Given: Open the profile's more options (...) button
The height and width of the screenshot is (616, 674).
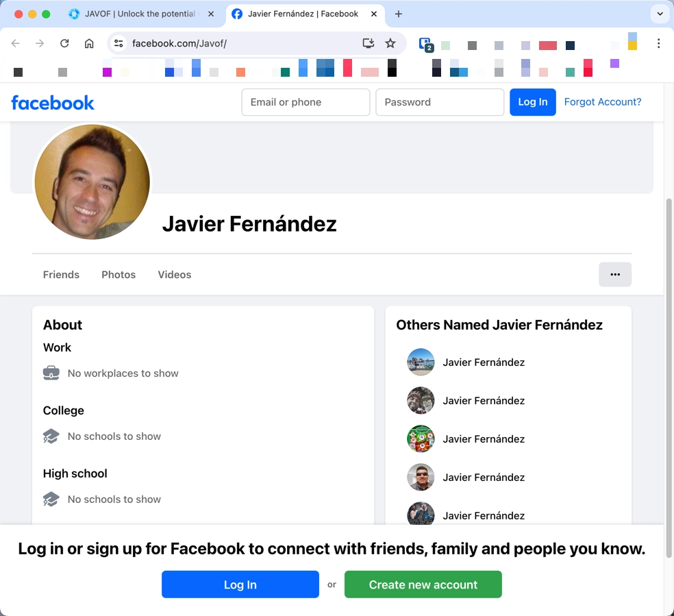Looking at the screenshot, I should pyautogui.click(x=615, y=274).
